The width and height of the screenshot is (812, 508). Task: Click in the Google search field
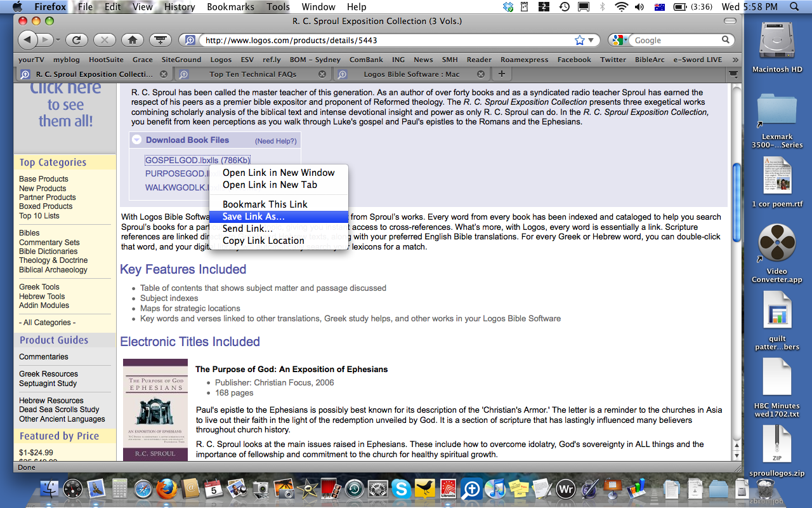[676, 40]
